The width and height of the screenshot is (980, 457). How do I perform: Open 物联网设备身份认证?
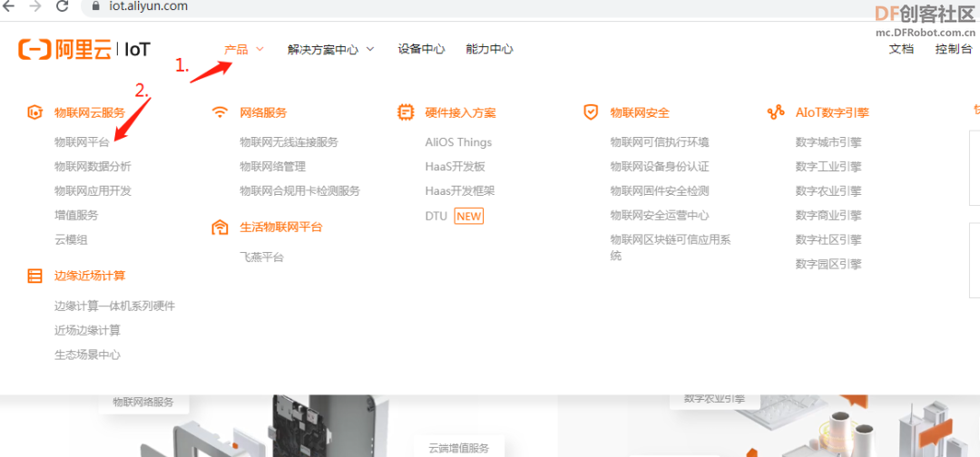660,167
